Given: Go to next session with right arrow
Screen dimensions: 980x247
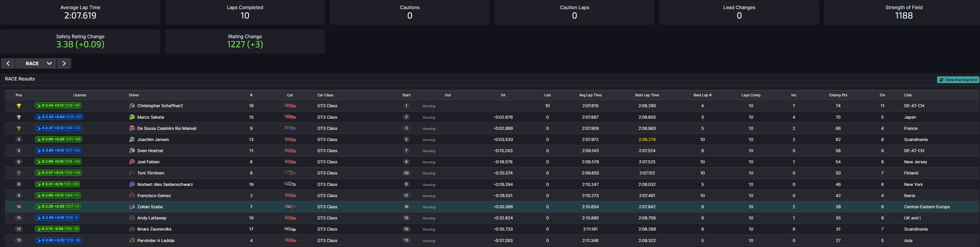Looking at the screenshot, I should click(64, 63).
